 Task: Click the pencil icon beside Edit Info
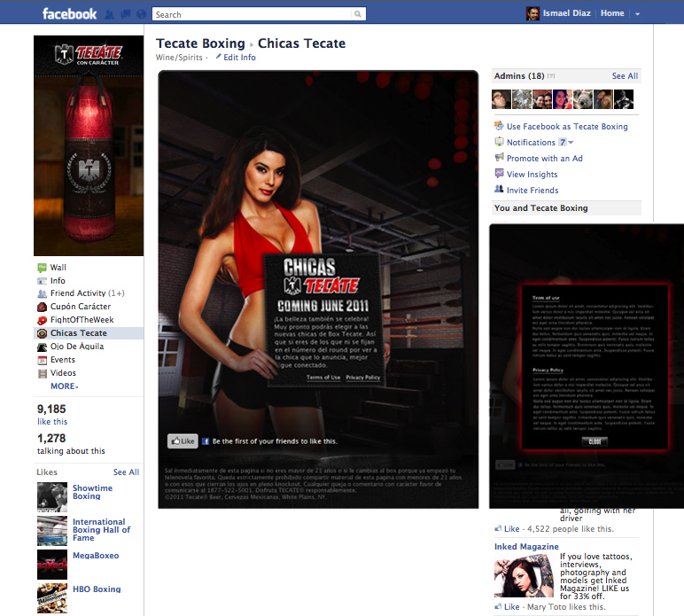[x=218, y=57]
